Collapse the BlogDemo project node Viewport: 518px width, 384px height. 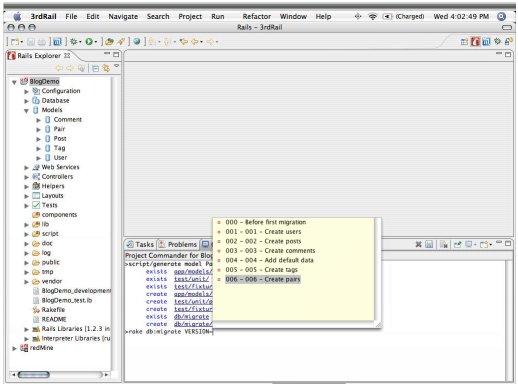pyautogui.click(x=14, y=82)
